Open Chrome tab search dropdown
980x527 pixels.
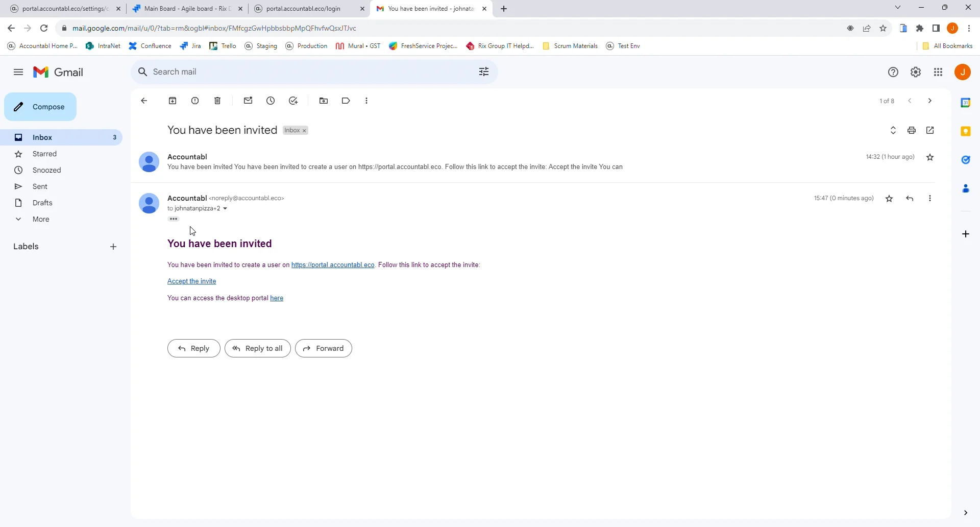[x=898, y=8]
